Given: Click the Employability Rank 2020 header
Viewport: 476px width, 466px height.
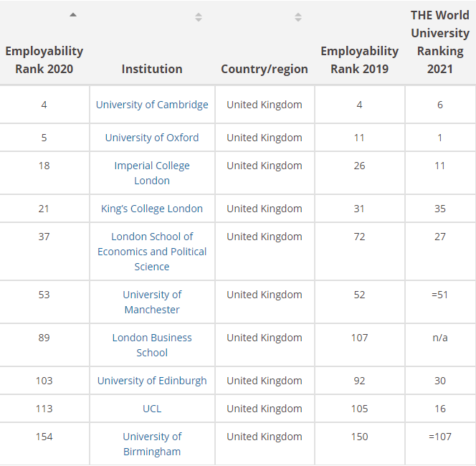Looking at the screenshot, I should pyautogui.click(x=44, y=60).
